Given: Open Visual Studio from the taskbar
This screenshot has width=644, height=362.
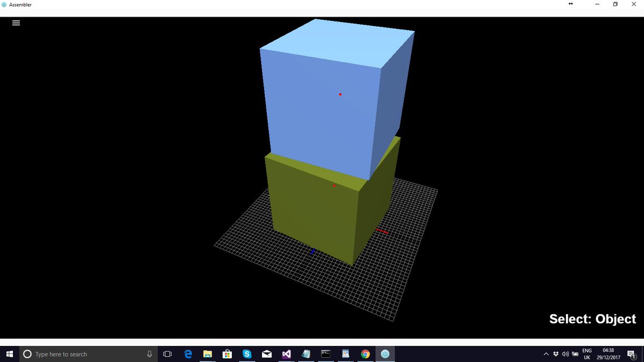Looking at the screenshot, I should tap(286, 354).
